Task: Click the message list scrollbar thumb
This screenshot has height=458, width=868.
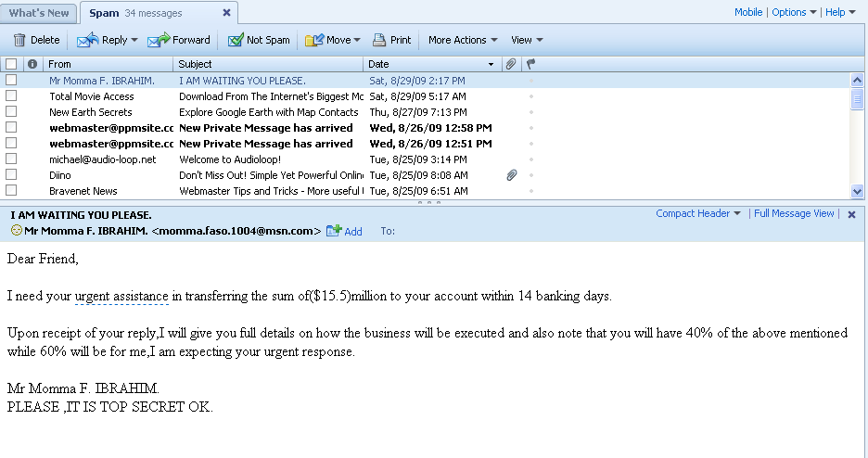Action: coord(857,99)
